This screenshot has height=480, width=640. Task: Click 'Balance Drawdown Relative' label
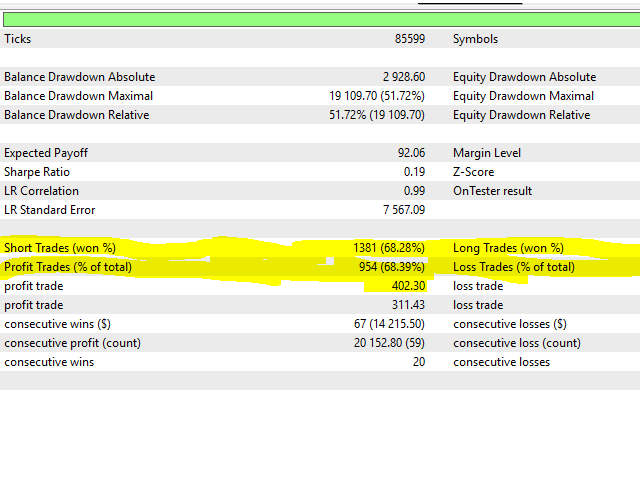pos(77,115)
